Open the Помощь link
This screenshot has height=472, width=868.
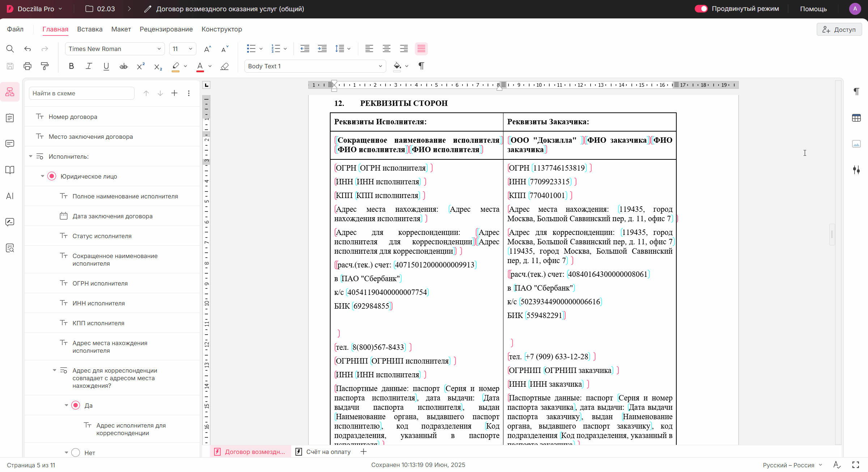tap(813, 9)
